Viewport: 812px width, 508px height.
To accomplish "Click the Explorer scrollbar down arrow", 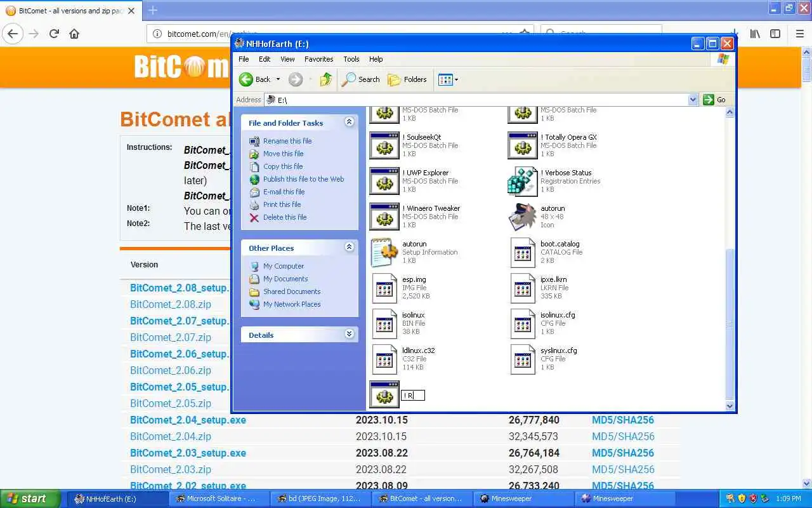I will [x=730, y=406].
